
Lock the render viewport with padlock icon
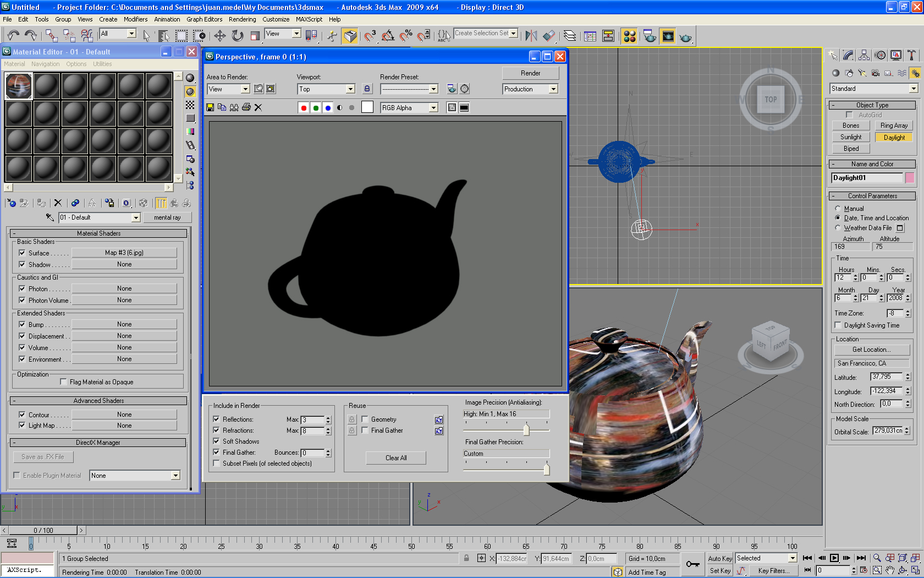click(x=367, y=89)
